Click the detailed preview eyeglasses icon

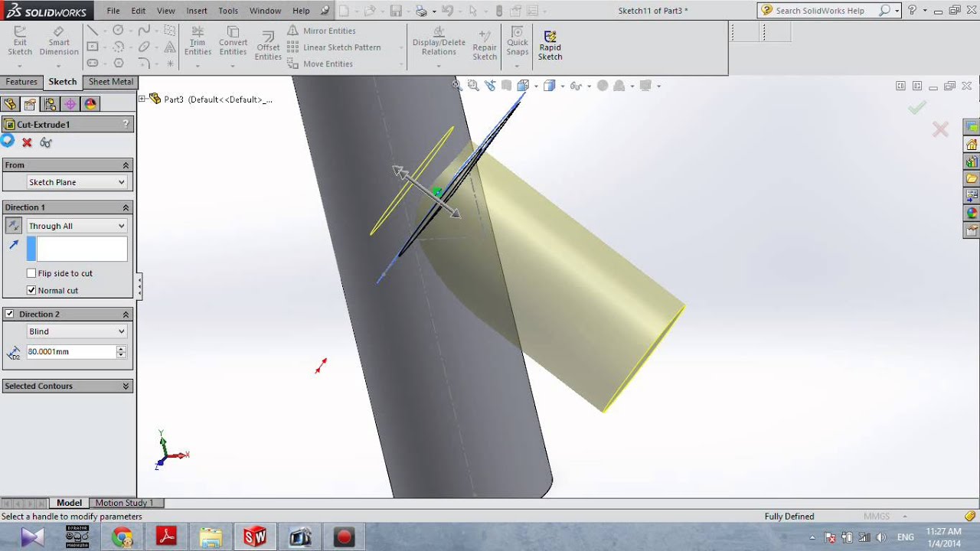46,142
